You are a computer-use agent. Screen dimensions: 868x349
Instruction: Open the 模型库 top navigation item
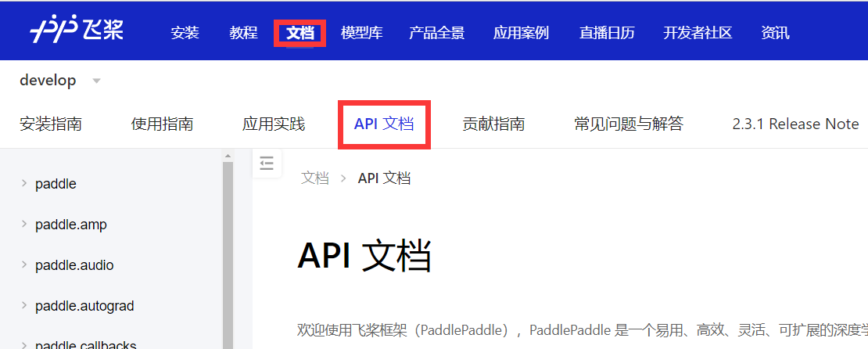pyautogui.click(x=361, y=33)
